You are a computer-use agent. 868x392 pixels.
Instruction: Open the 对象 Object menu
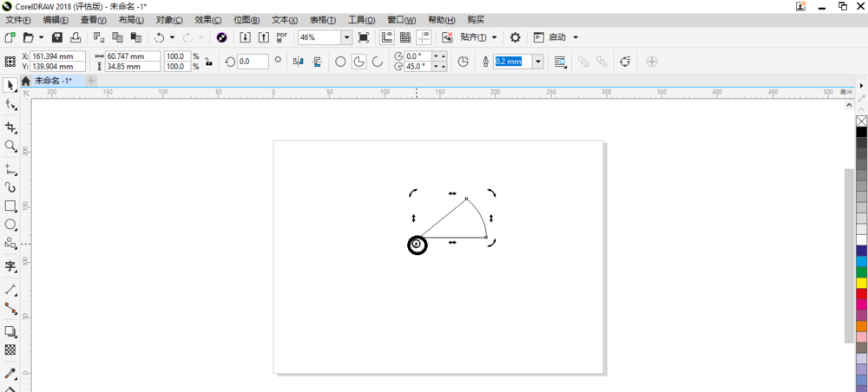(169, 20)
